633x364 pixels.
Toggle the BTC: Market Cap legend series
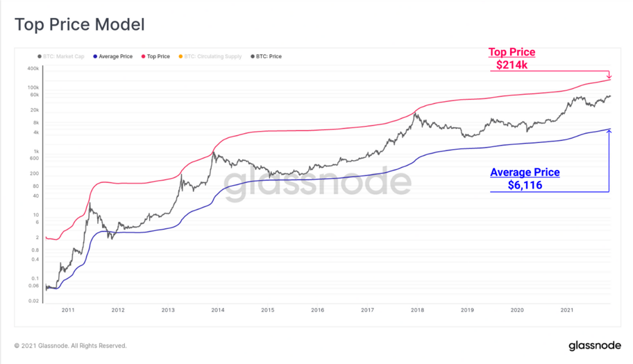61,56
